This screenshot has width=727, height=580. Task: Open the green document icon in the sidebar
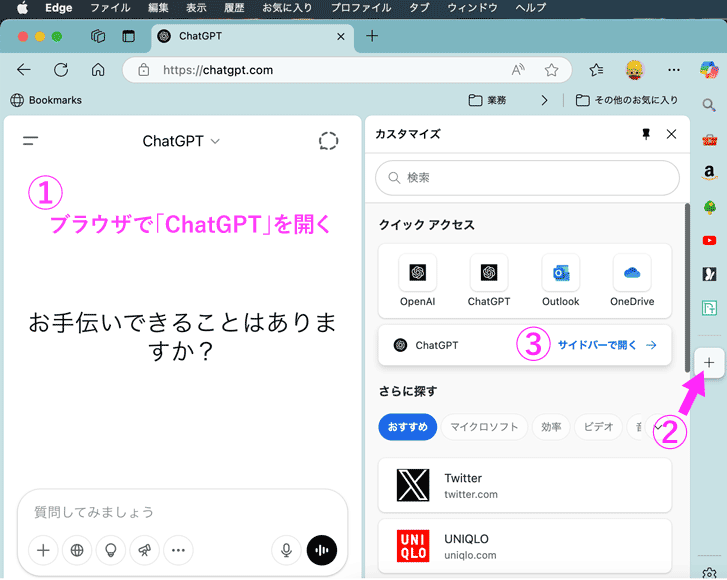point(709,307)
